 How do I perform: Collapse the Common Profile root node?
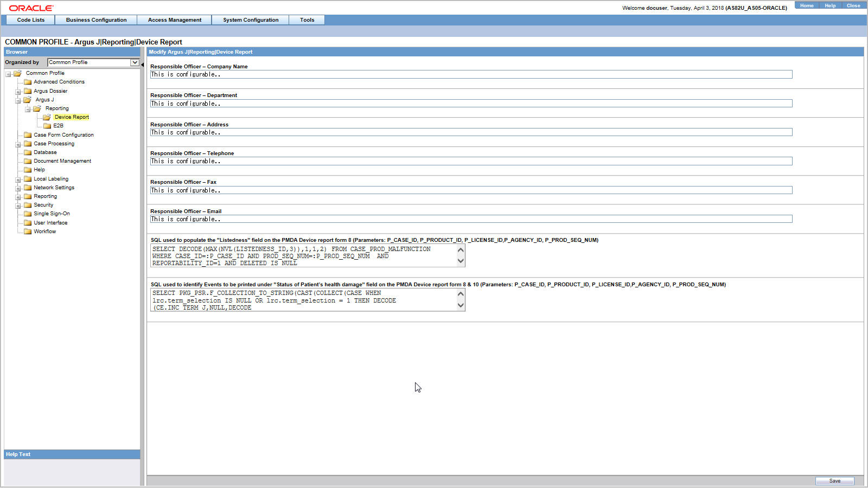click(8, 74)
